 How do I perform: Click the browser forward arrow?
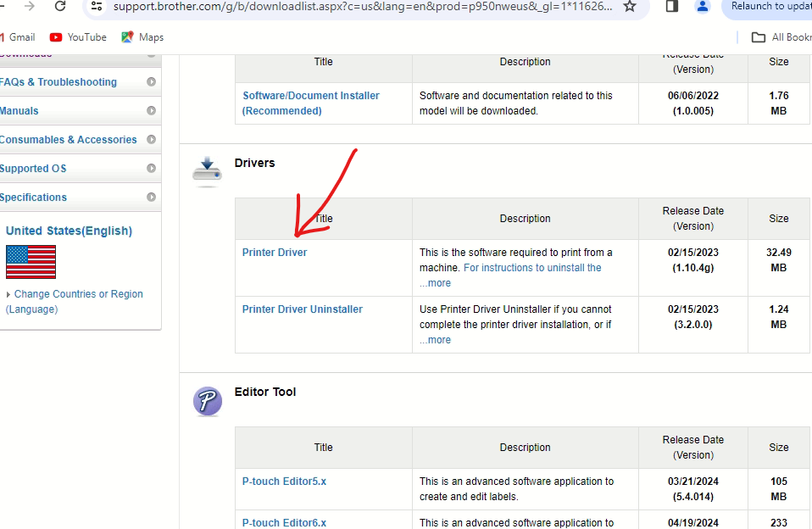pyautogui.click(x=30, y=6)
